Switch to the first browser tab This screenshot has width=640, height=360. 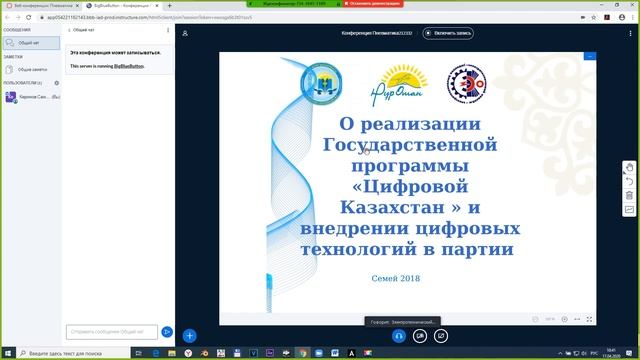[x=42, y=6]
